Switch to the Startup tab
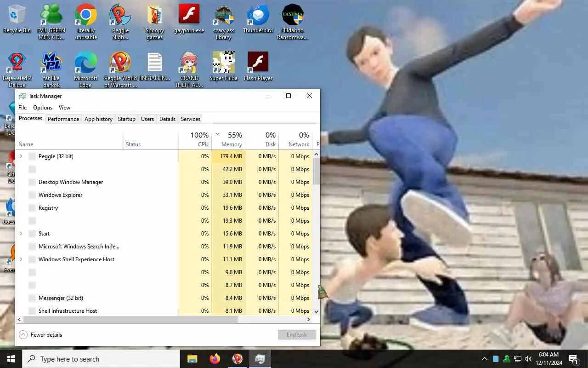 click(x=127, y=119)
